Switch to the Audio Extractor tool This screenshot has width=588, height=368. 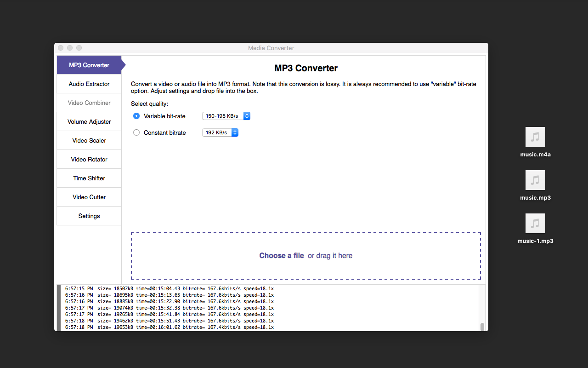click(x=89, y=84)
